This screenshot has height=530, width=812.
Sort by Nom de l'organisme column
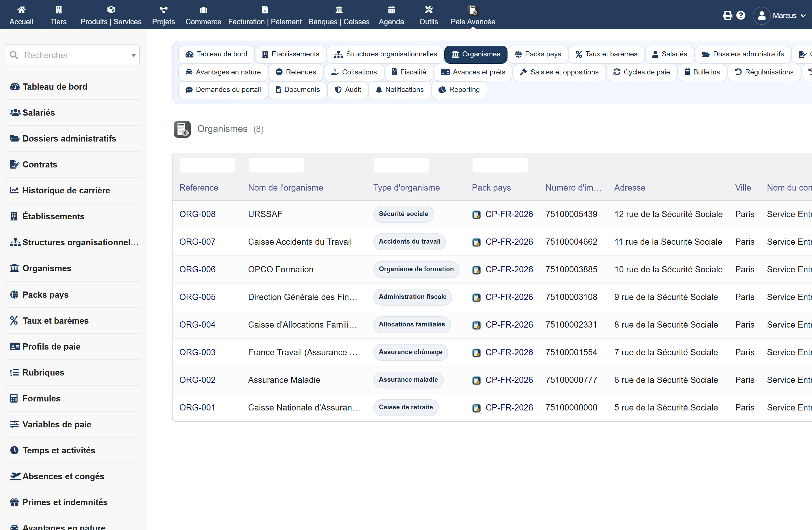tap(285, 187)
